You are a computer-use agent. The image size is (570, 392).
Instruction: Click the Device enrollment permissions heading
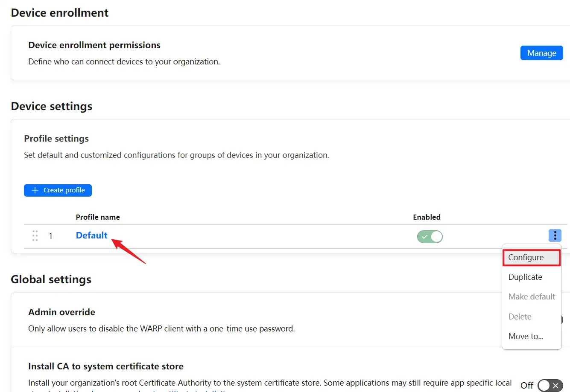(x=94, y=45)
